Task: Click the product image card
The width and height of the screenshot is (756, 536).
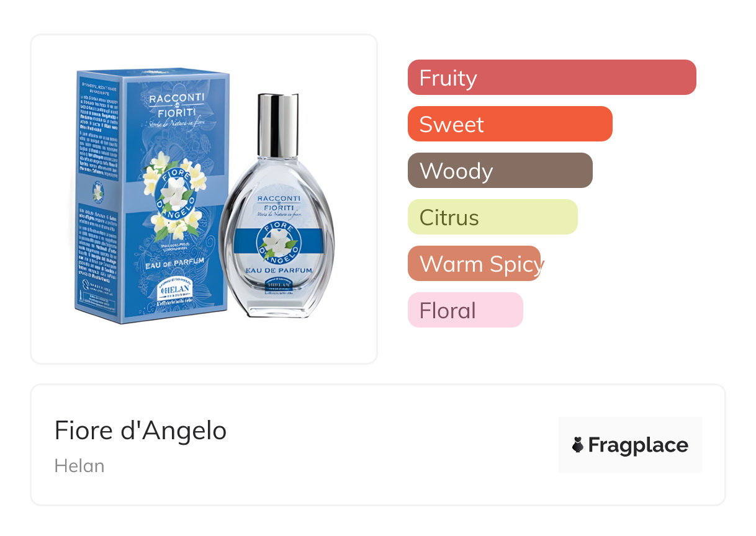Action: click(204, 199)
